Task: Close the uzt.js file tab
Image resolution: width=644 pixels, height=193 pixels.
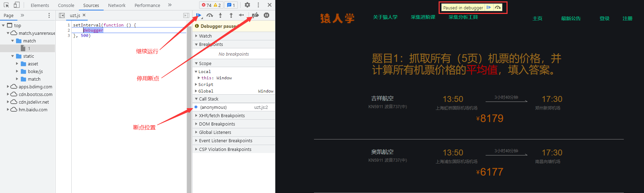Action: 84,15
